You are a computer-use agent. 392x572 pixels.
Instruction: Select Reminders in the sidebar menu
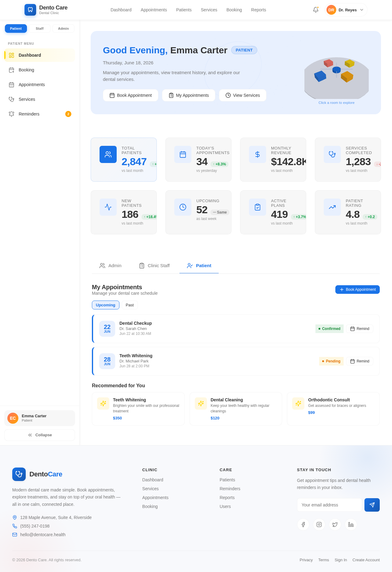coord(40,114)
